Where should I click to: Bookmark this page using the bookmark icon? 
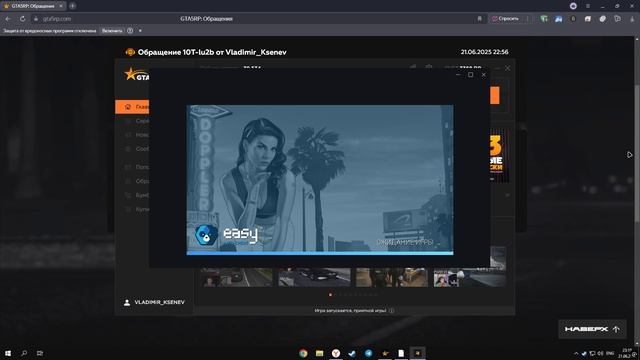[480, 19]
